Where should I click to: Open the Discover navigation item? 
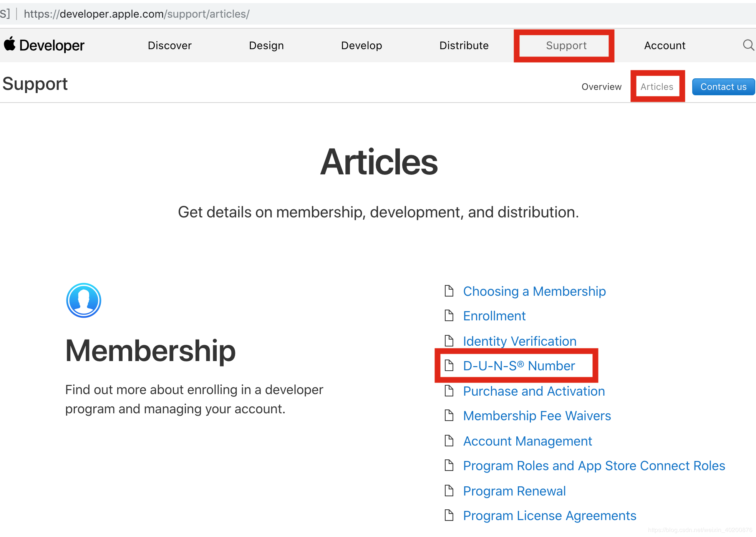pos(169,45)
